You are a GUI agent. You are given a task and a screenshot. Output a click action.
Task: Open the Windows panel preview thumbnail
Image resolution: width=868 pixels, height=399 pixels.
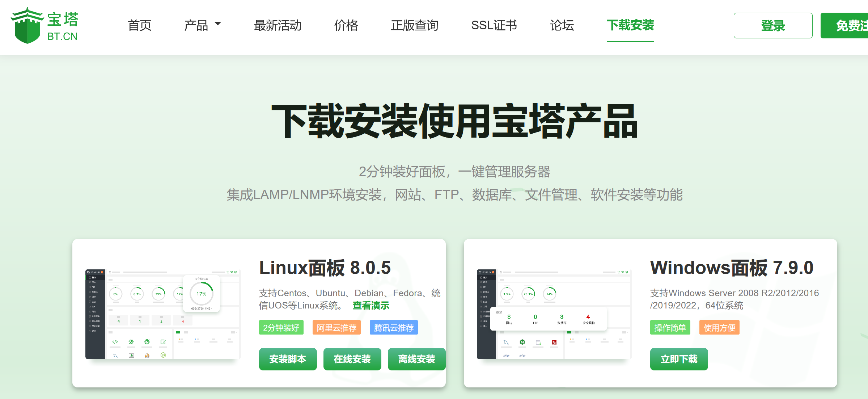point(554,314)
